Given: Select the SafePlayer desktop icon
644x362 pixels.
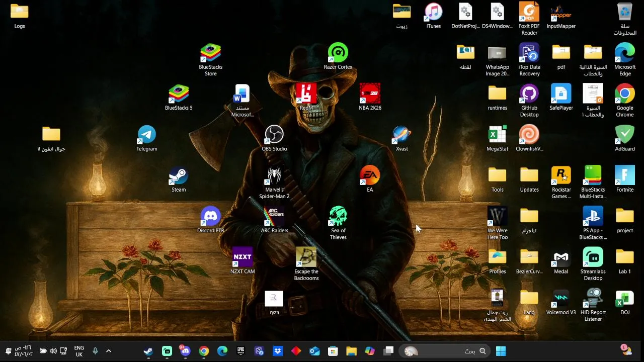Looking at the screenshot, I should (561, 98).
